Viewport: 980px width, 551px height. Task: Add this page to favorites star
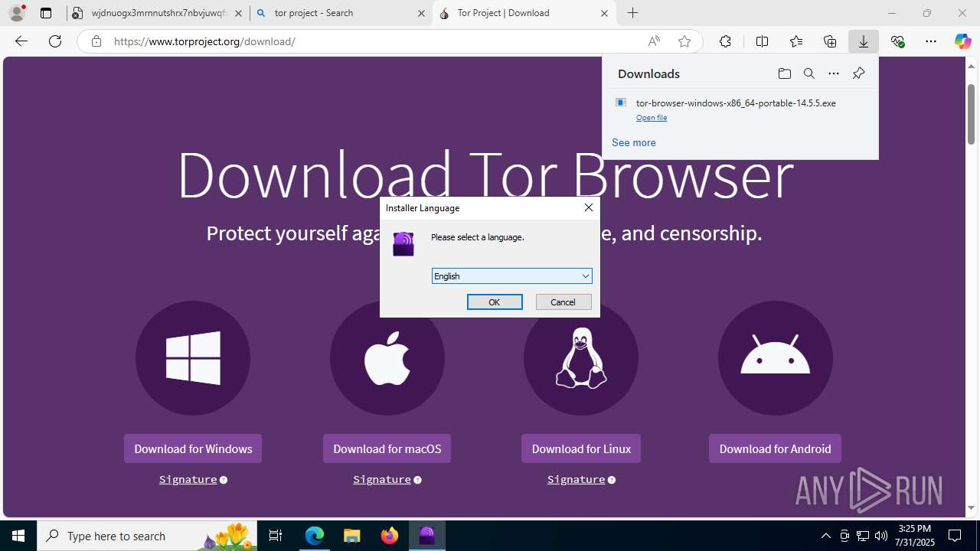tap(684, 41)
